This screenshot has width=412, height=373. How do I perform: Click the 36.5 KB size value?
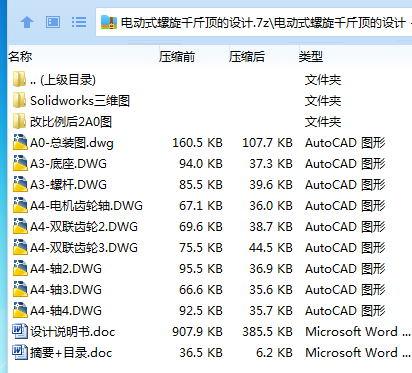click(x=201, y=353)
